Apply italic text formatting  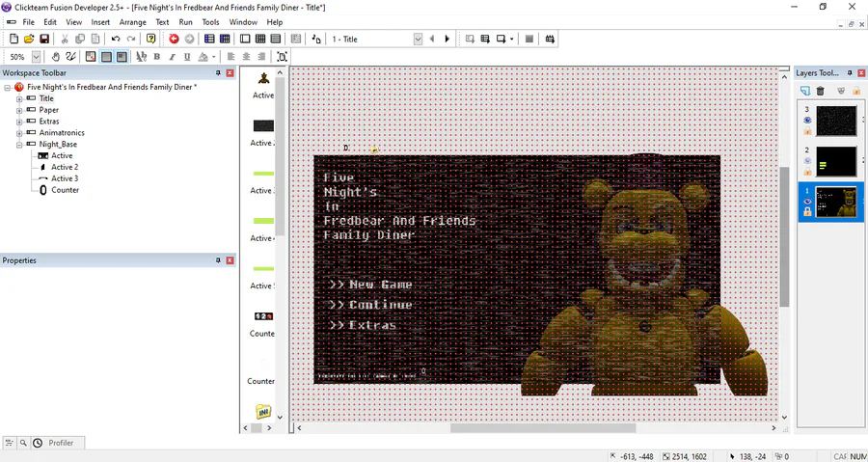click(x=172, y=57)
